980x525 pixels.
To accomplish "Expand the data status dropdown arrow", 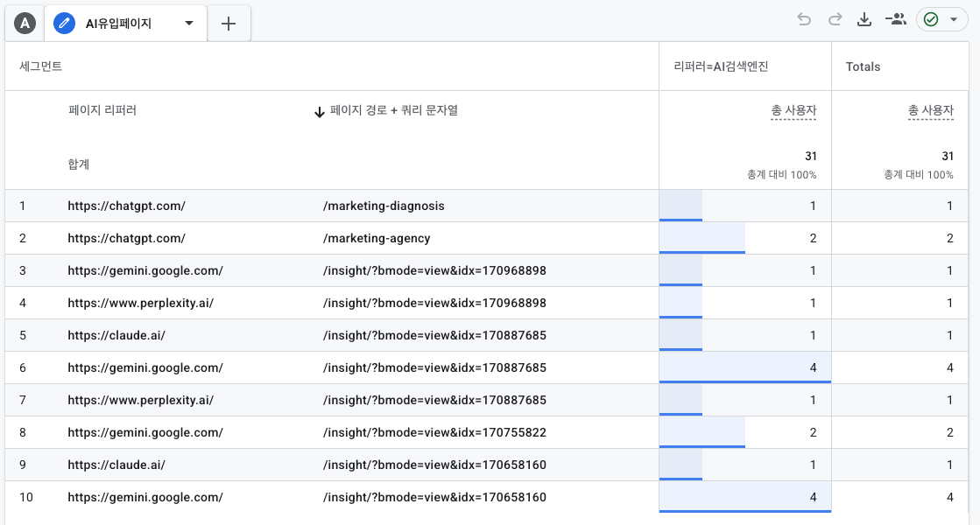I will click(954, 20).
